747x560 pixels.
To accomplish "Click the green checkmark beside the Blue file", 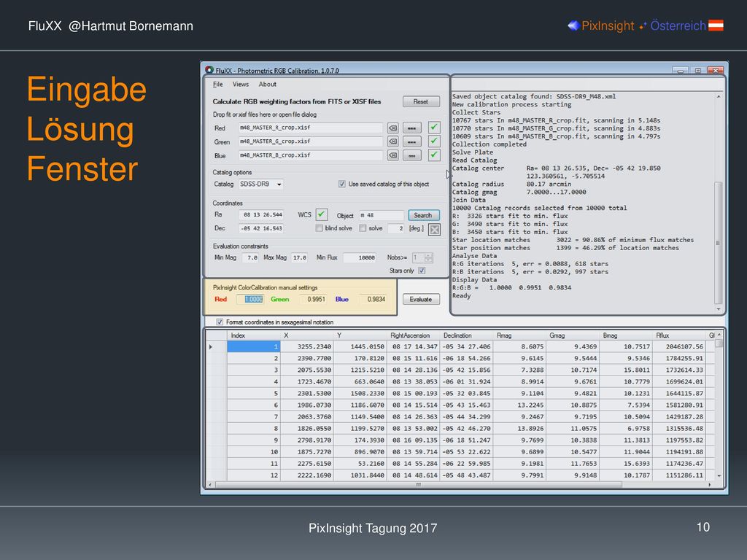I will point(433,155).
